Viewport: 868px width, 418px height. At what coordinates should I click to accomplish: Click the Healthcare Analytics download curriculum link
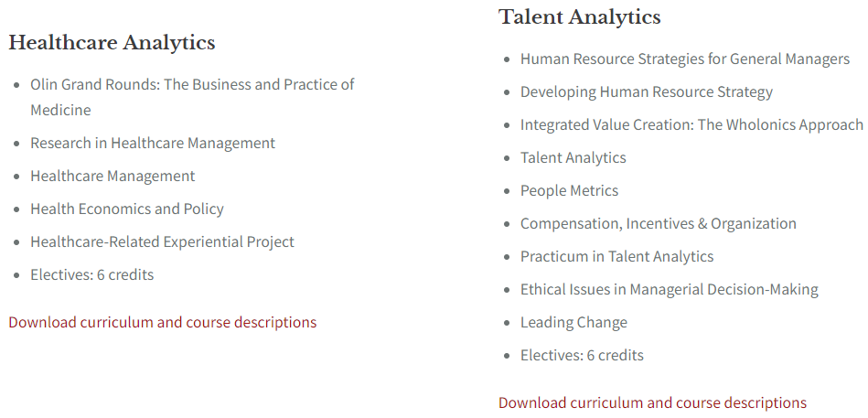[162, 322]
